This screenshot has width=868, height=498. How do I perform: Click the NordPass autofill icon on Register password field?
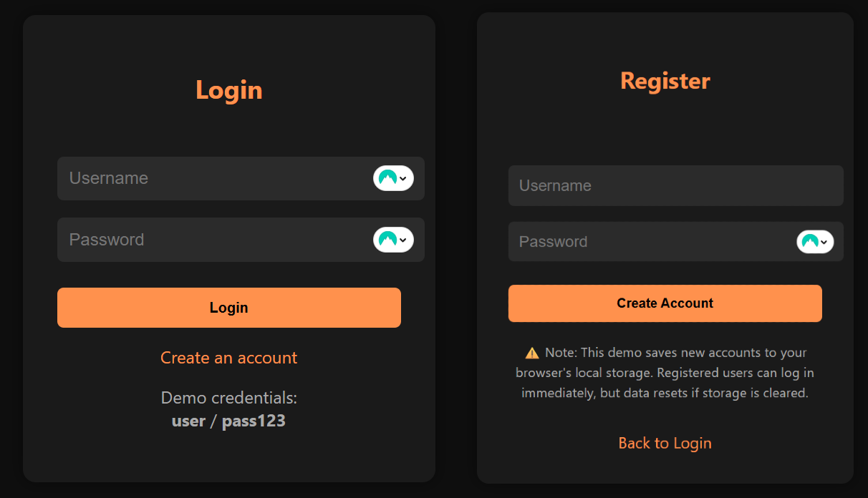tap(811, 241)
